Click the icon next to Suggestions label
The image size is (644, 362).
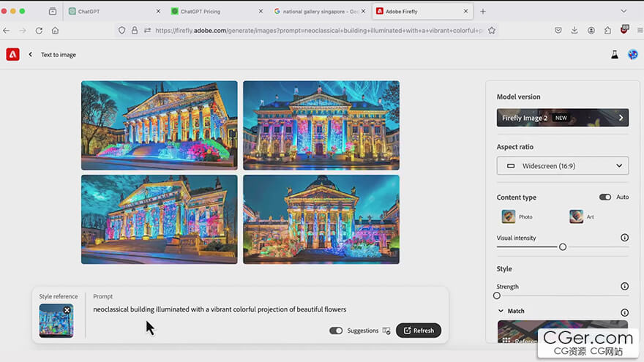click(x=386, y=331)
